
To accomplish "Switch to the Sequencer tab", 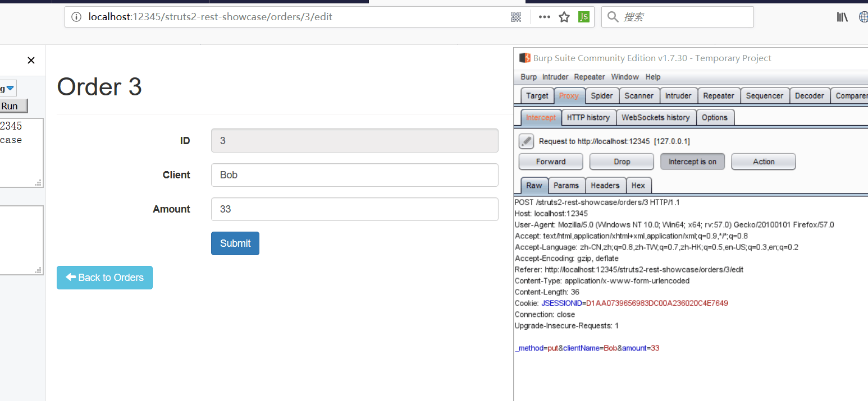I will 765,96.
